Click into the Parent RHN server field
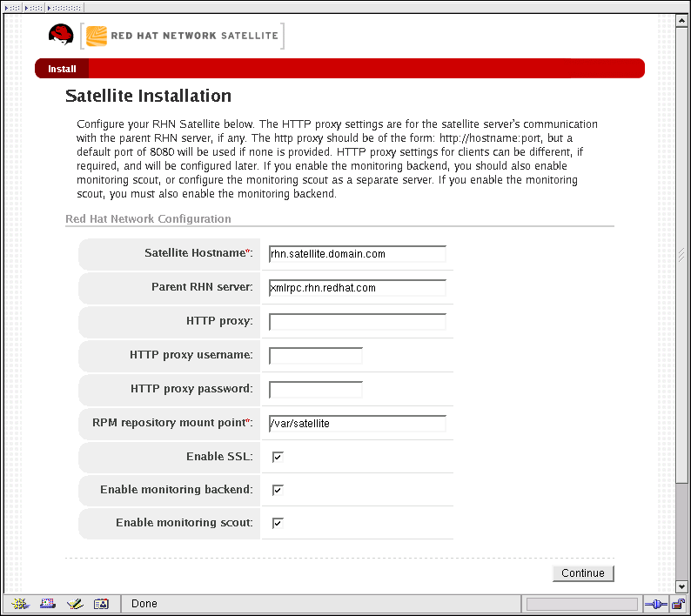Viewport: 691px width, 616px height. pos(358,288)
